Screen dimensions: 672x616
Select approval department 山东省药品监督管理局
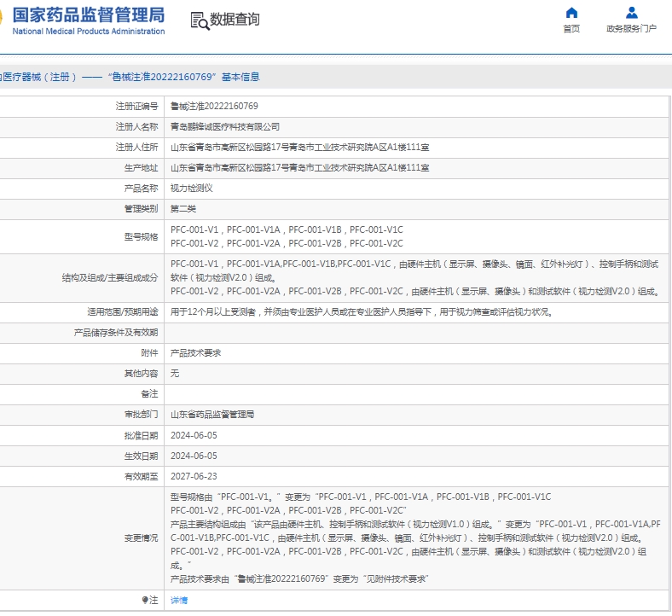coord(212,415)
